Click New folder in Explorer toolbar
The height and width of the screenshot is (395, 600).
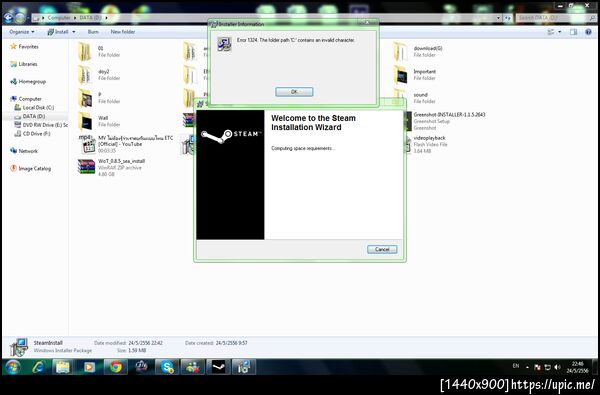(122, 32)
